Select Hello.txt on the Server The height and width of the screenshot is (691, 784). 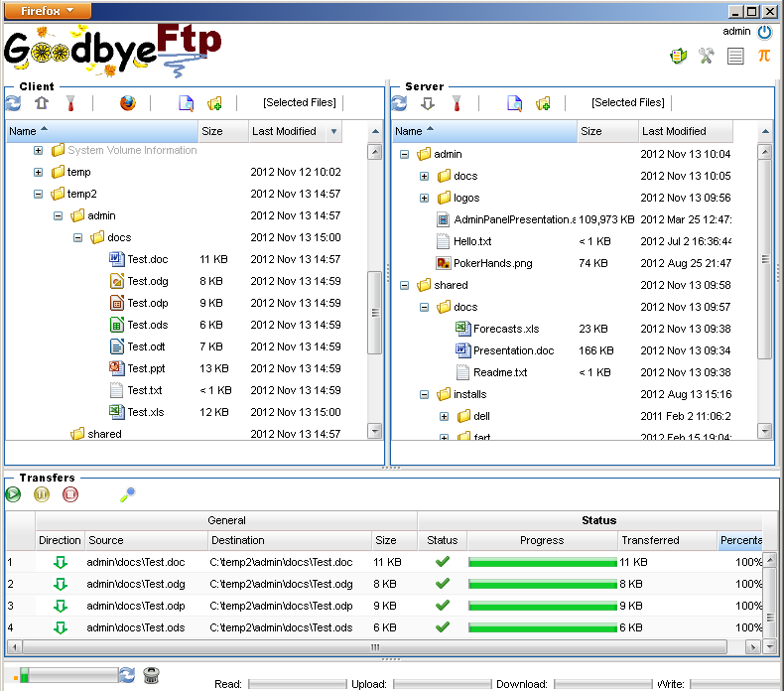coord(472,241)
